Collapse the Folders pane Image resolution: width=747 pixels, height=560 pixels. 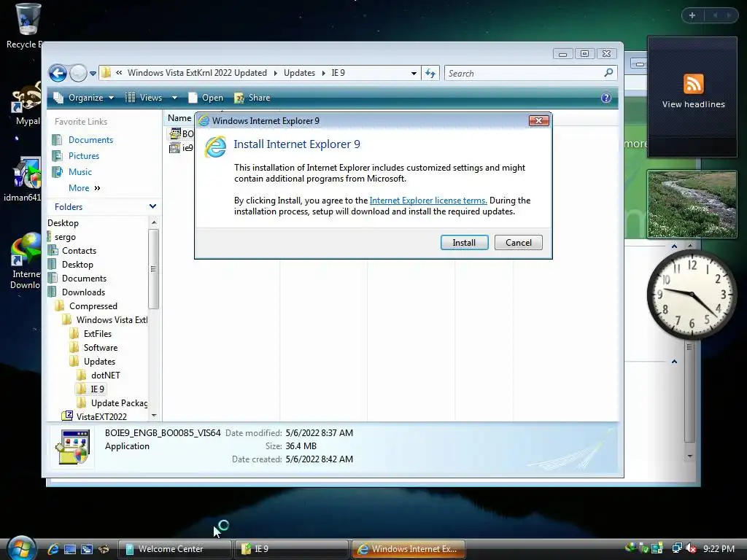click(x=152, y=206)
